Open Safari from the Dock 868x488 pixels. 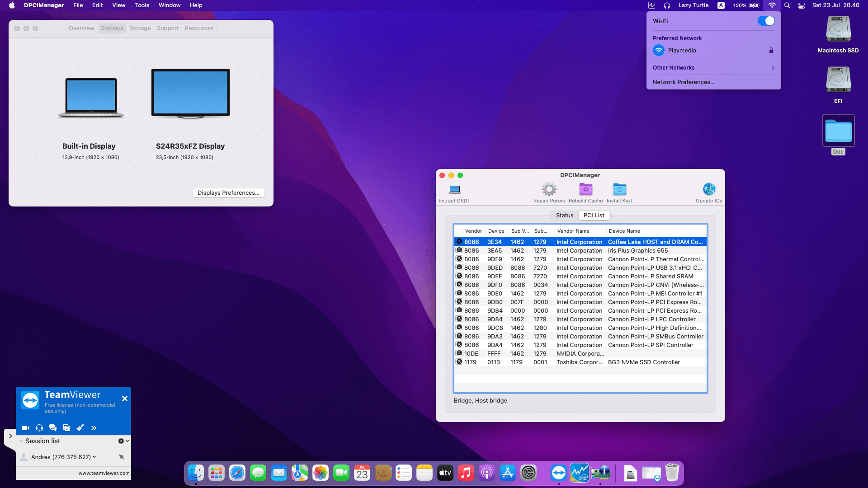(237, 473)
